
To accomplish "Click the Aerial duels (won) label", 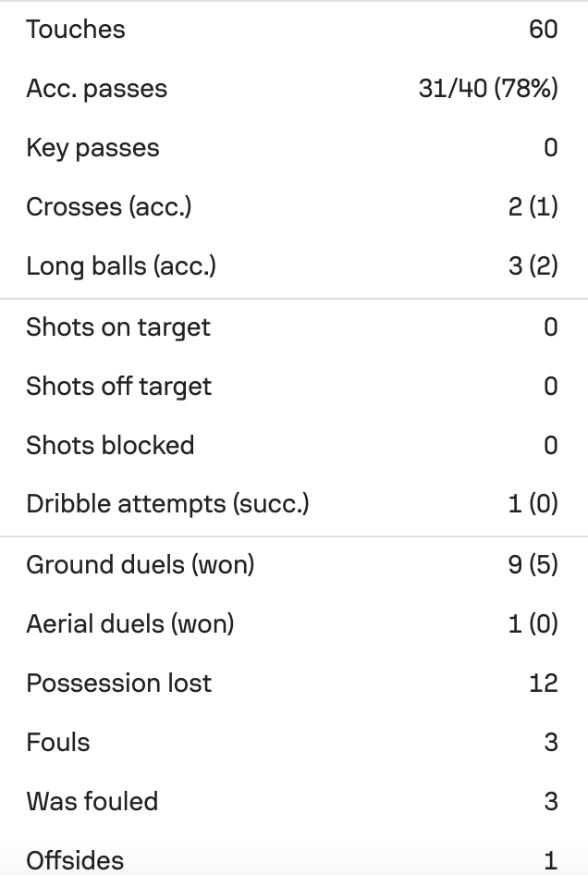I will 130,624.
